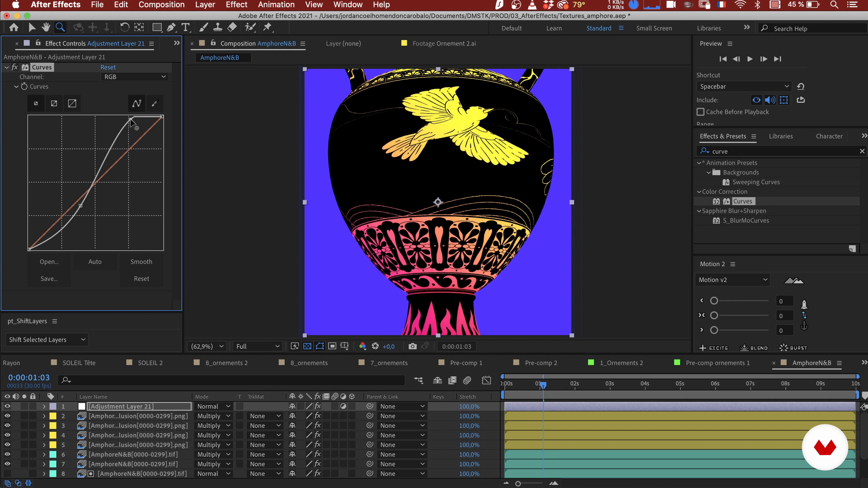Open the Motion v2 dropdown
This screenshot has height=488, width=868.
tap(733, 280)
